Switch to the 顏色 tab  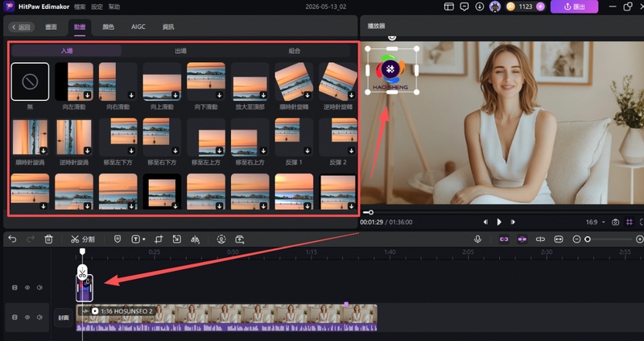coord(108,27)
